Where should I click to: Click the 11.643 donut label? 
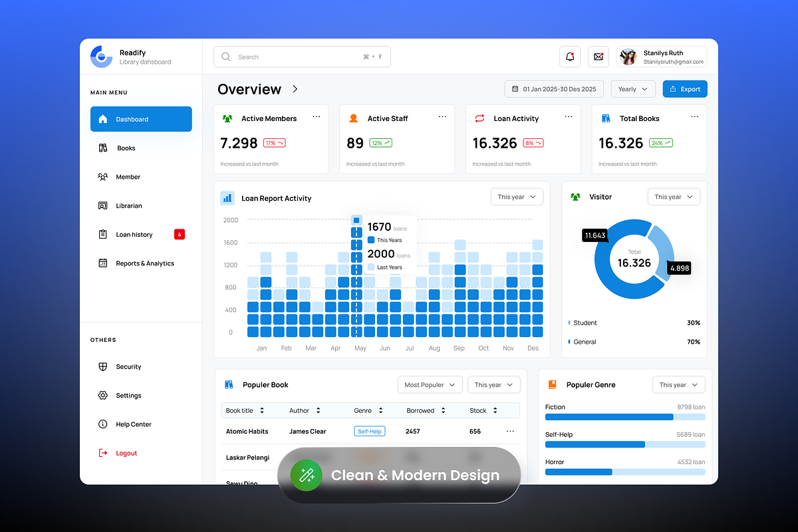click(595, 235)
